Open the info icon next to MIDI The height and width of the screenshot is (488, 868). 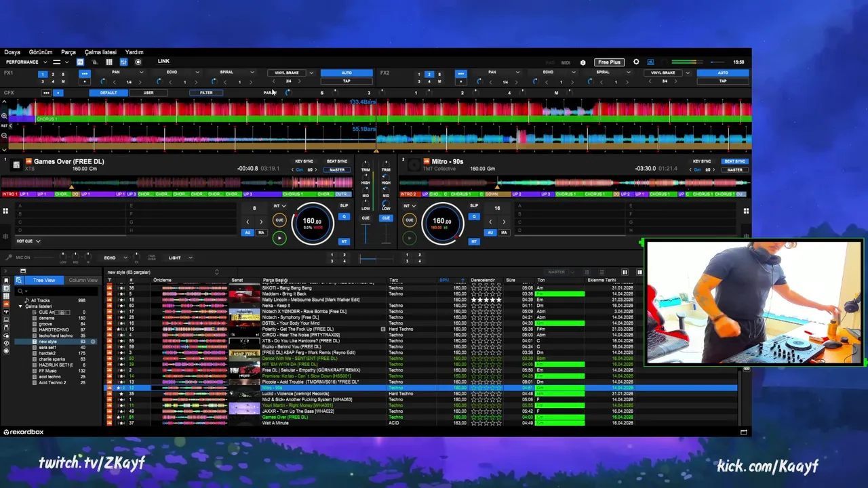coord(583,62)
